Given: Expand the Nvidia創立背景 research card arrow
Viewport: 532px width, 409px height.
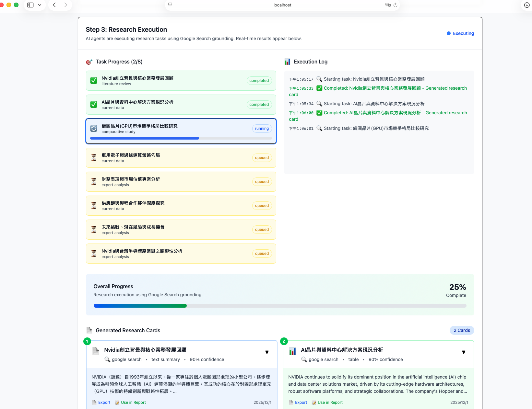Looking at the screenshot, I should coord(267,352).
